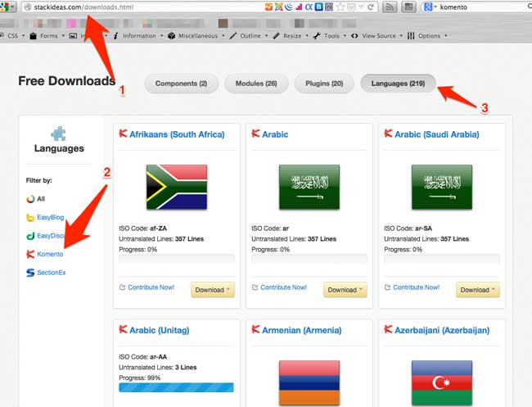Viewport: 532px width, 407px height.
Task: Filter languages by Komento
Action: 45,254
